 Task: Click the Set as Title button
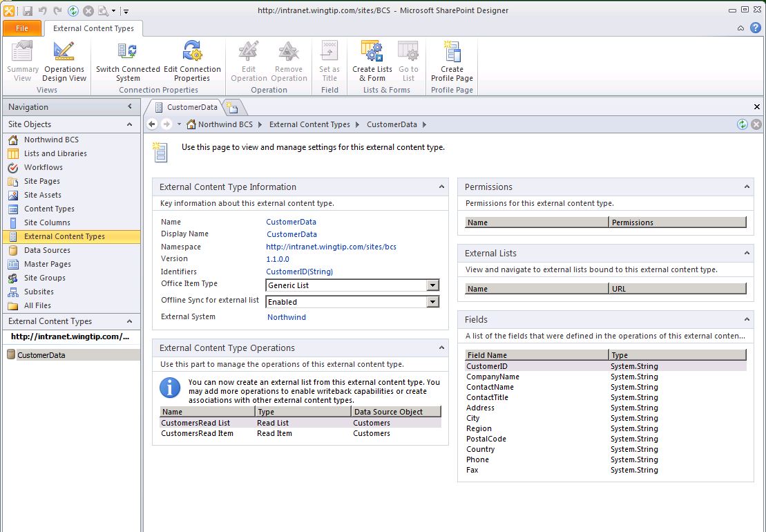tap(329, 61)
